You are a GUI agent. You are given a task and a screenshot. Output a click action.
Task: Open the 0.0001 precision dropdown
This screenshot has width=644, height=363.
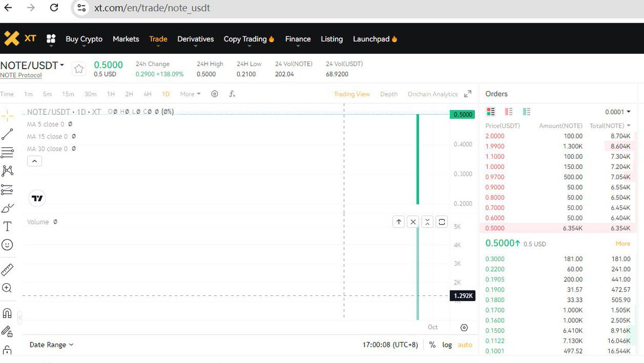(618, 112)
